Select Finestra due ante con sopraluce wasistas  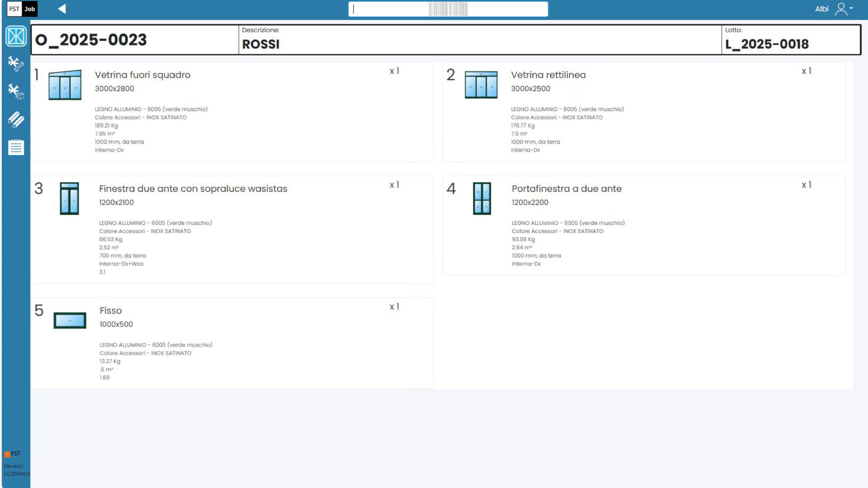click(193, 189)
